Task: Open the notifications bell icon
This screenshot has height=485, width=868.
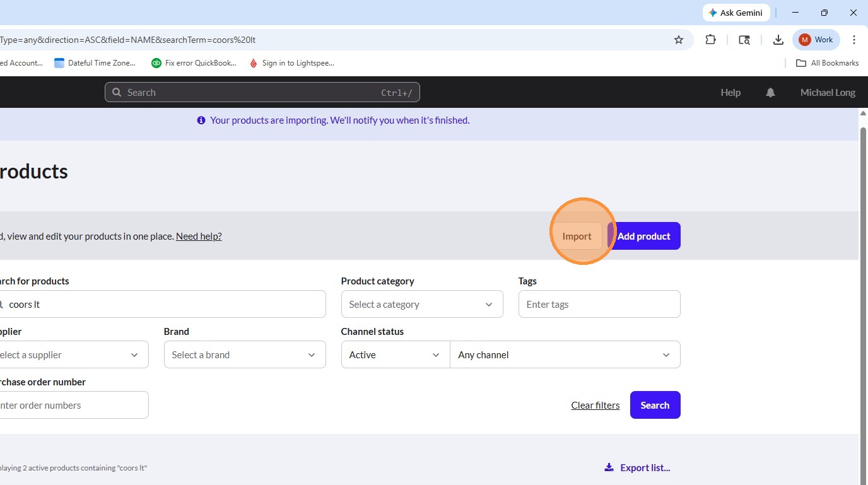Action: click(x=770, y=93)
